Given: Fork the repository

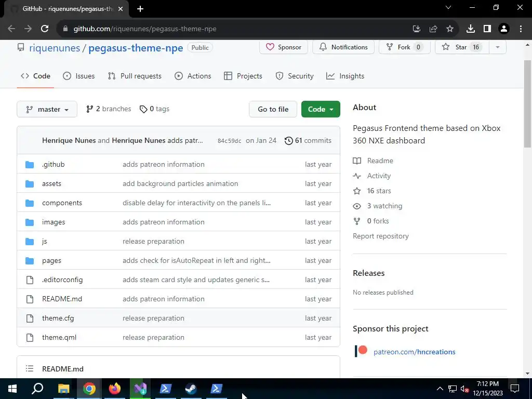Looking at the screenshot, I should (x=404, y=47).
